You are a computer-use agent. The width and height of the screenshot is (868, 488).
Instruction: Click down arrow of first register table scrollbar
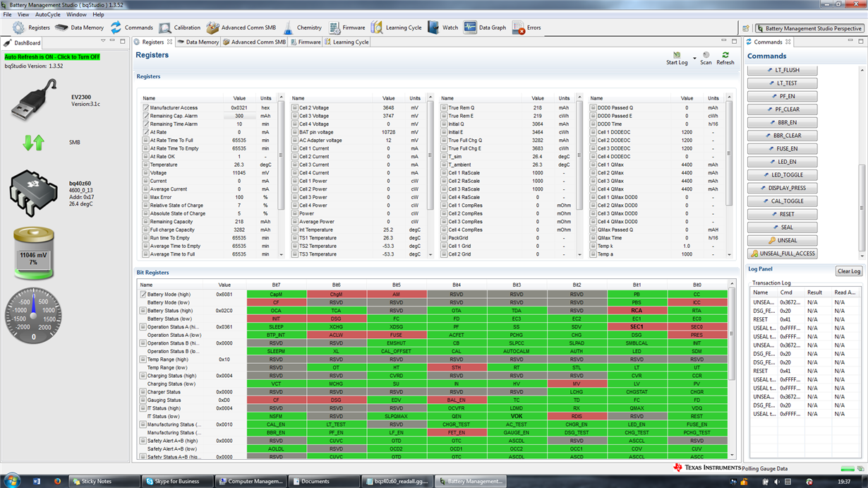(x=282, y=254)
